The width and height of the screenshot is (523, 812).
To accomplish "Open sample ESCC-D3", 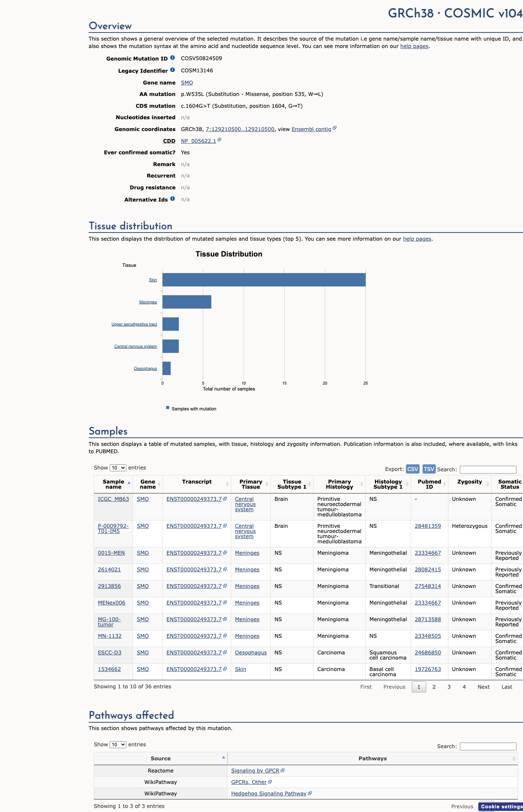I will [110, 653].
